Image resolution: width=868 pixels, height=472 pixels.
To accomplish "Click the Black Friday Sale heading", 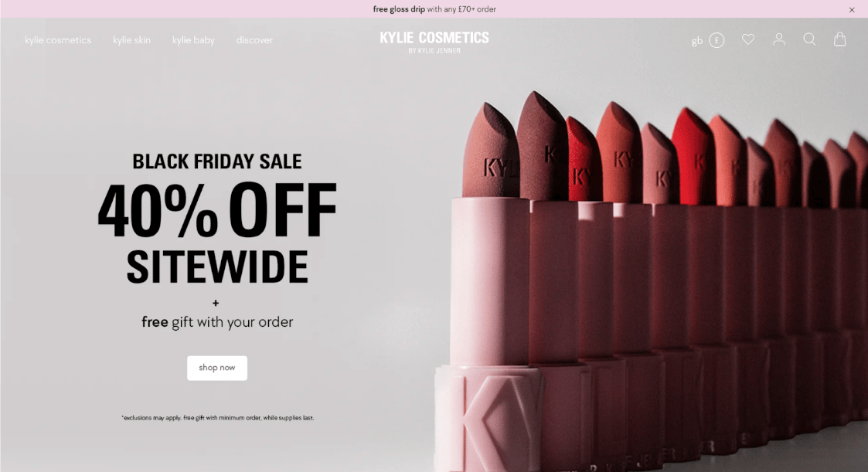I will point(217,161).
